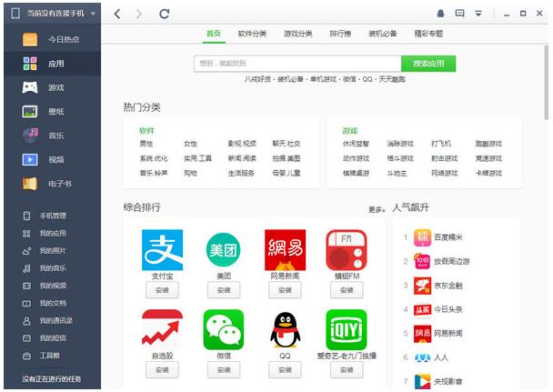553x392 pixels.
Task: Focus the app search input field
Action: [x=297, y=64]
